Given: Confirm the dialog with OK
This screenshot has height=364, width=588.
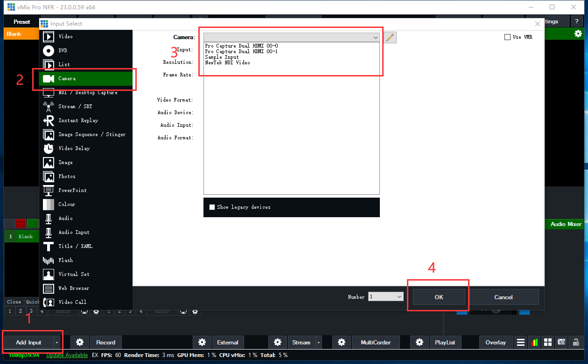Looking at the screenshot, I should pyautogui.click(x=439, y=297).
